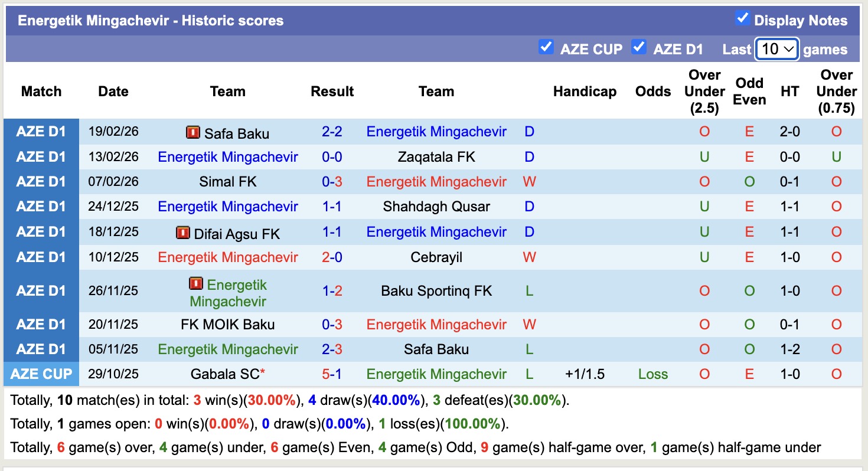Select the AZE D1 cell dated 19/02/26
This screenshot has width=868, height=471.
[x=41, y=132]
